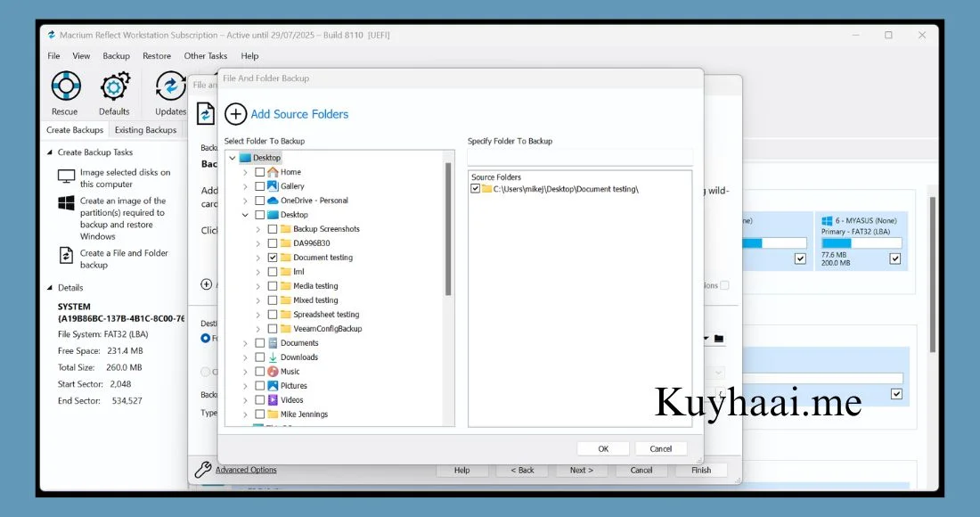Open the View menu
The width and height of the screenshot is (980, 517).
[x=81, y=55]
